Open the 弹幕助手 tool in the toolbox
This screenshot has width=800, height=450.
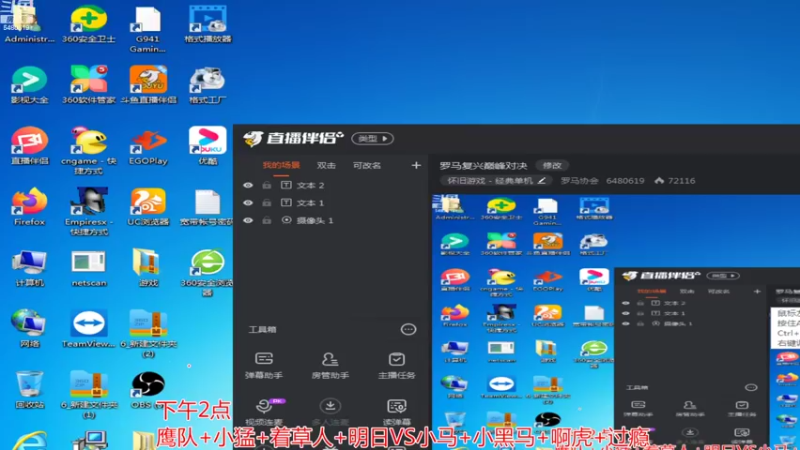[264, 365]
